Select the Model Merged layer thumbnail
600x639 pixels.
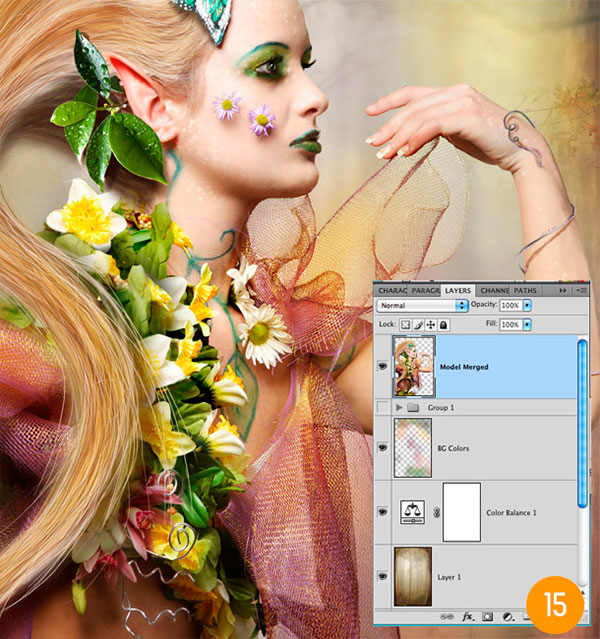(x=414, y=366)
